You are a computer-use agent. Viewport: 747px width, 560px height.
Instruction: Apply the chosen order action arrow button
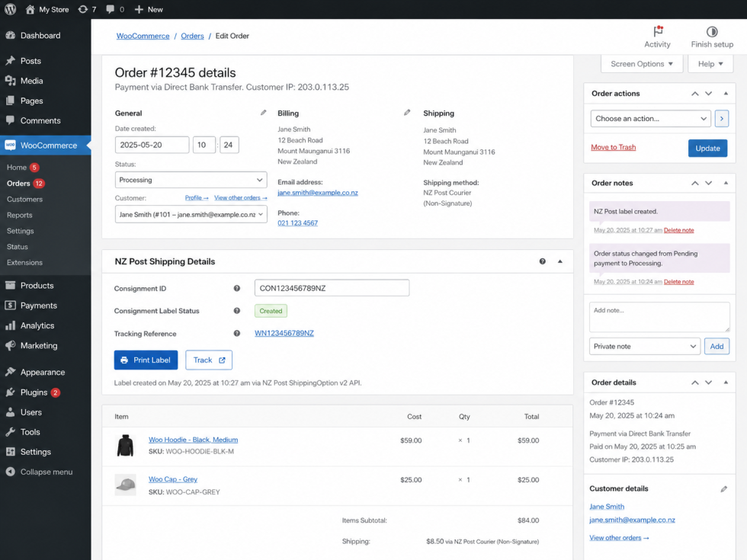pyautogui.click(x=721, y=119)
